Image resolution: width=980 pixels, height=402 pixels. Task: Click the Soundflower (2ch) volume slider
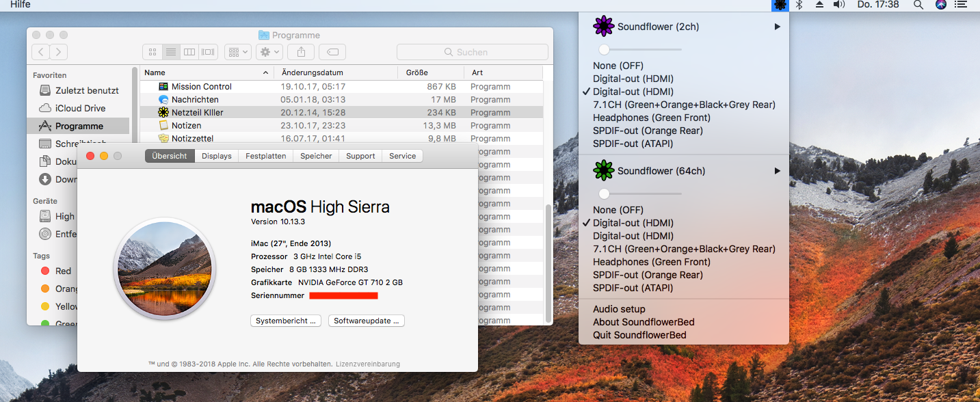(639, 49)
